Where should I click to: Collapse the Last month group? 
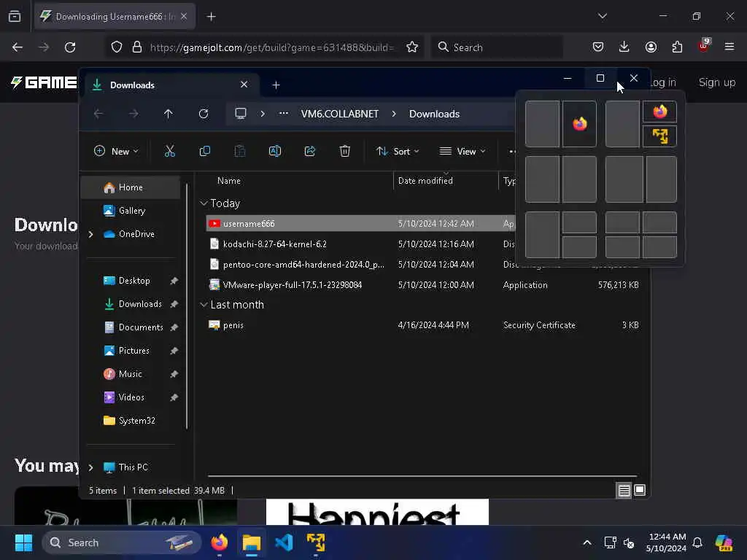tap(204, 305)
